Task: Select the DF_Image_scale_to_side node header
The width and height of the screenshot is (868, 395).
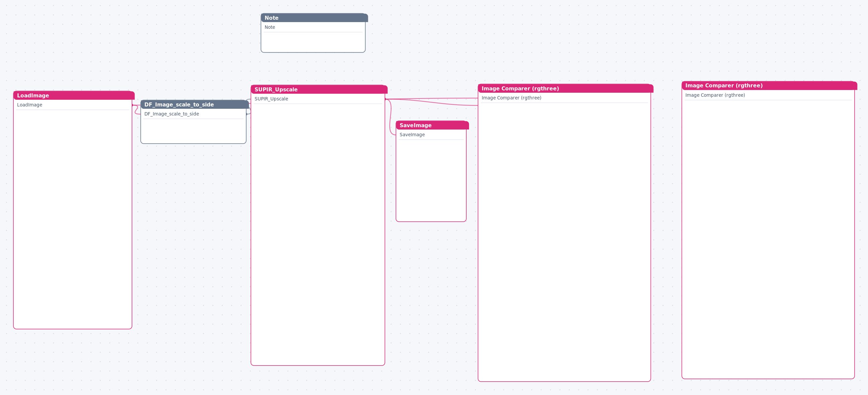Action: coord(194,104)
